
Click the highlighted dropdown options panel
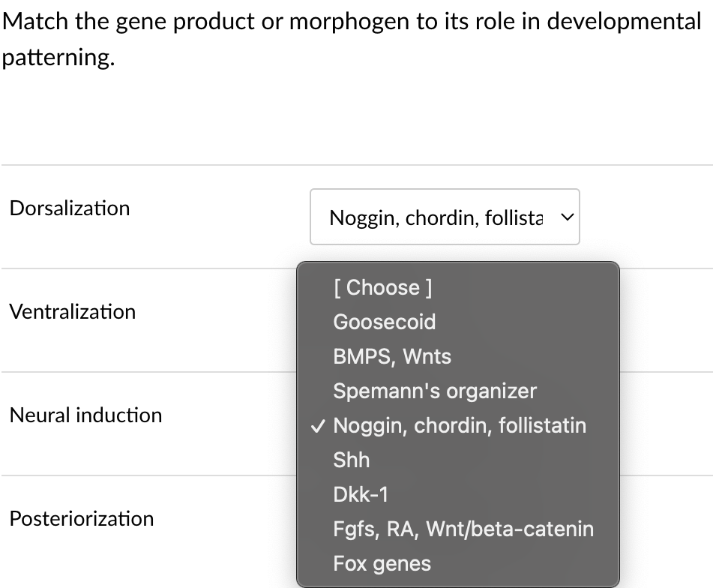click(458, 424)
